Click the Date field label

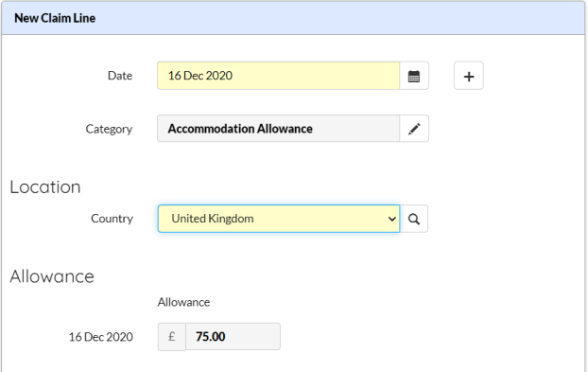[x=120, y=76]
